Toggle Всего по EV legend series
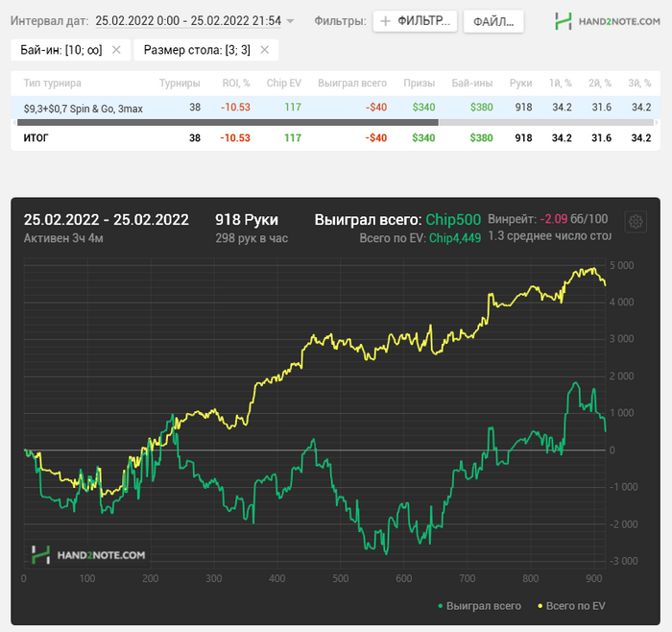 tap(572, 606)
